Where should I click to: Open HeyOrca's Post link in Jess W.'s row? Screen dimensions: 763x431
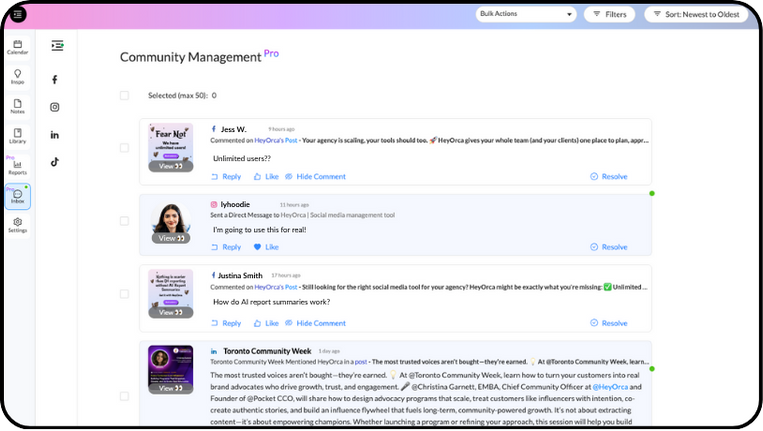(x=275, y=140)
